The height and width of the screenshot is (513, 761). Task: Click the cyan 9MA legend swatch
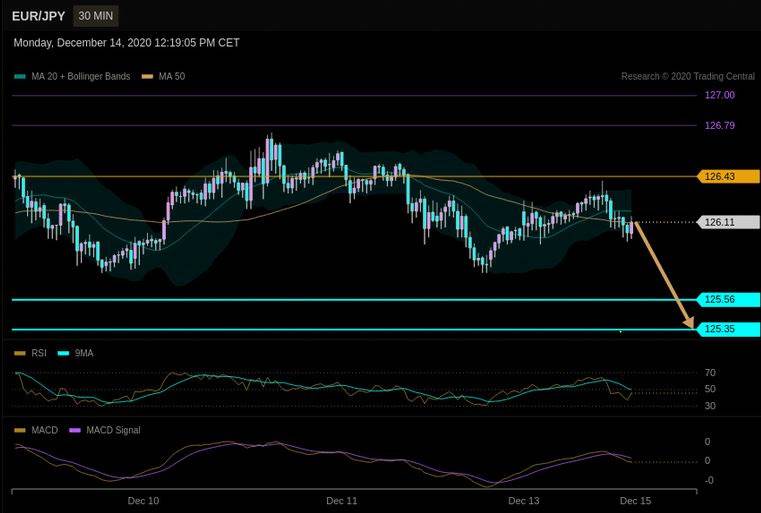click(64, 353)
